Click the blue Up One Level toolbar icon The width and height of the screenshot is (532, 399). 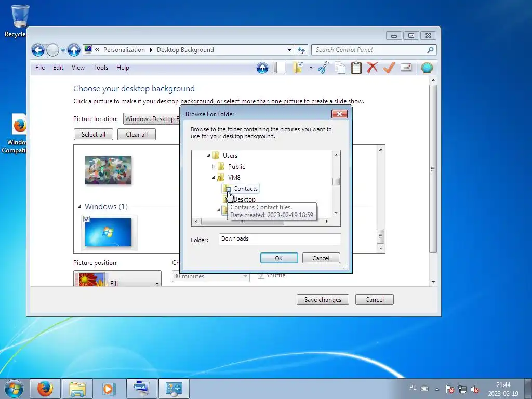(x=262, y=68)
